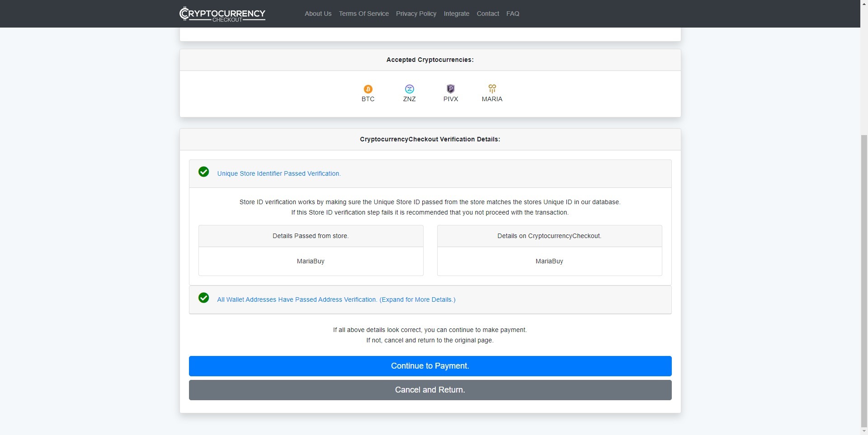Click the ZNZ label text

coord(410,99)
